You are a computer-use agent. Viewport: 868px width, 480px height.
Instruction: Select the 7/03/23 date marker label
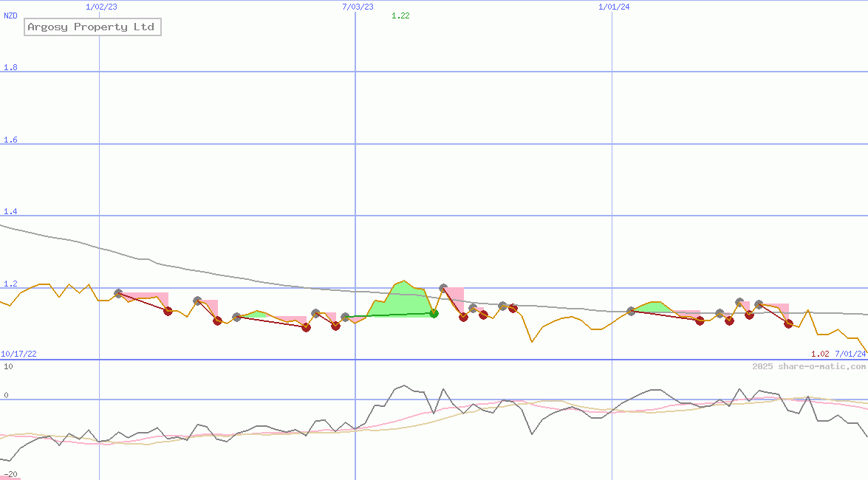click(x=358, y=7)
